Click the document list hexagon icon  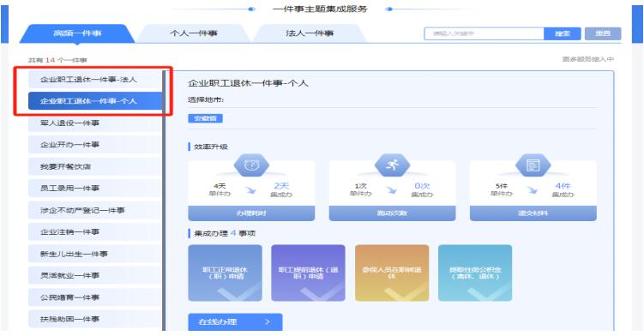[x=533, y=165]
